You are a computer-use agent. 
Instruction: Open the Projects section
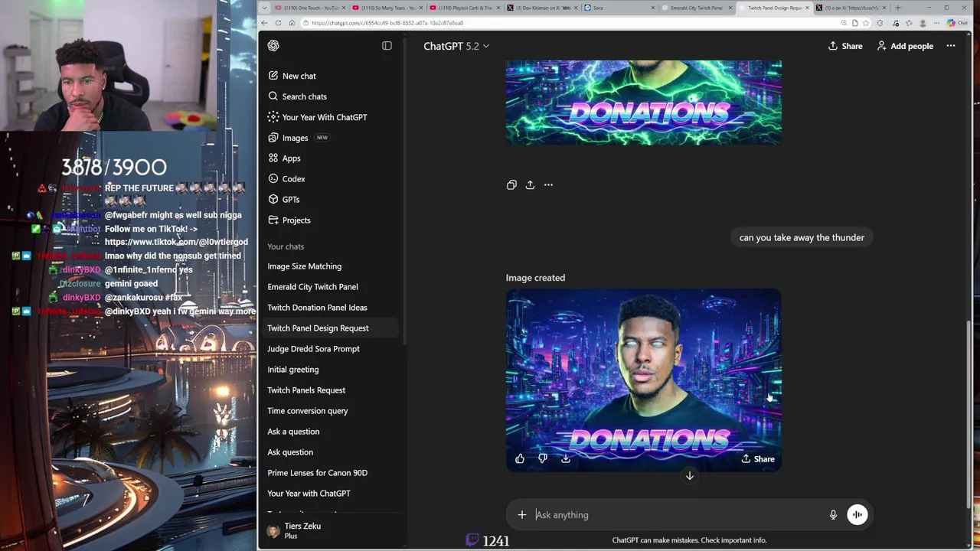pyautogui.click(x=289, y=220)
